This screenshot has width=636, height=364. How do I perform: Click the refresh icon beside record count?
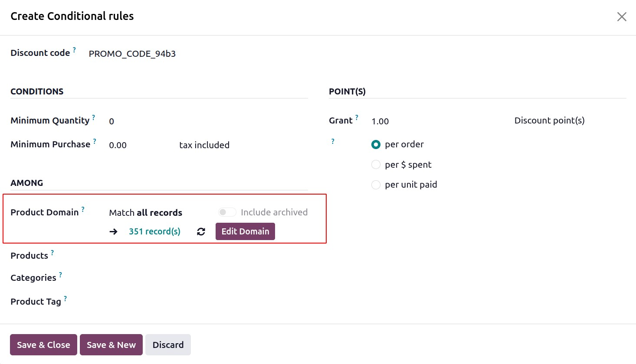point(201,232)
